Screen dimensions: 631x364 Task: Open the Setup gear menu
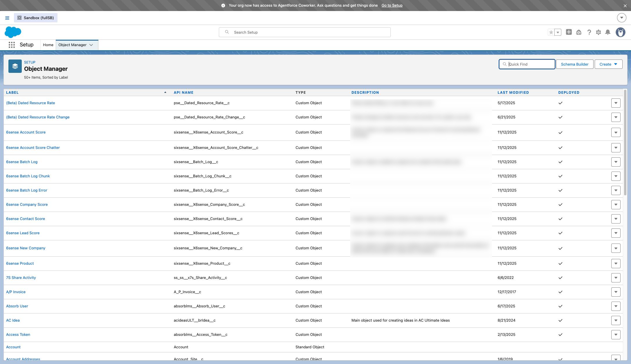click(x=598, y=32)
